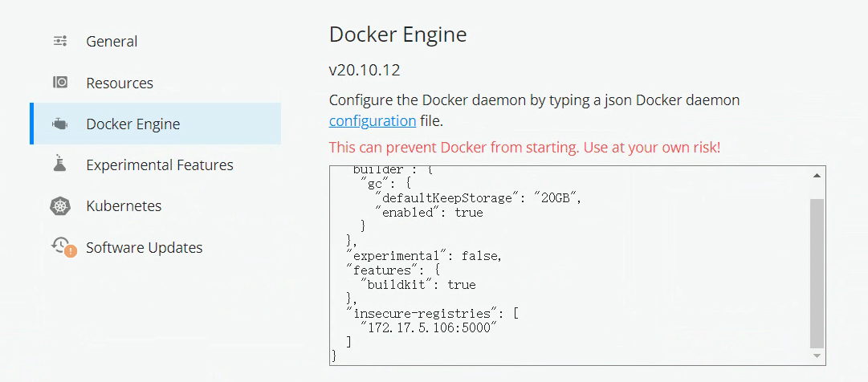Click the Kubernetes helm wheel icon
The width and height of the screenshot is (868, 382).
coord(59,206)
